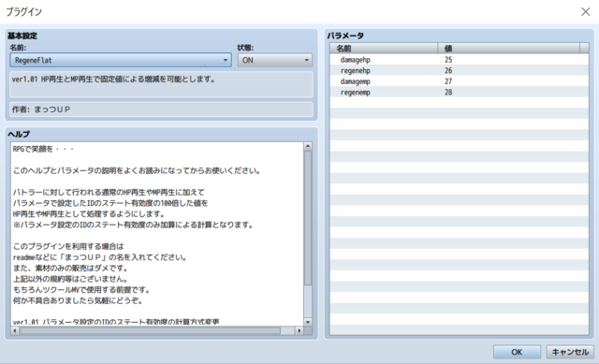599x364 pixels.
Task: Click help text scroll right arrow
Action: pos(299,330)
